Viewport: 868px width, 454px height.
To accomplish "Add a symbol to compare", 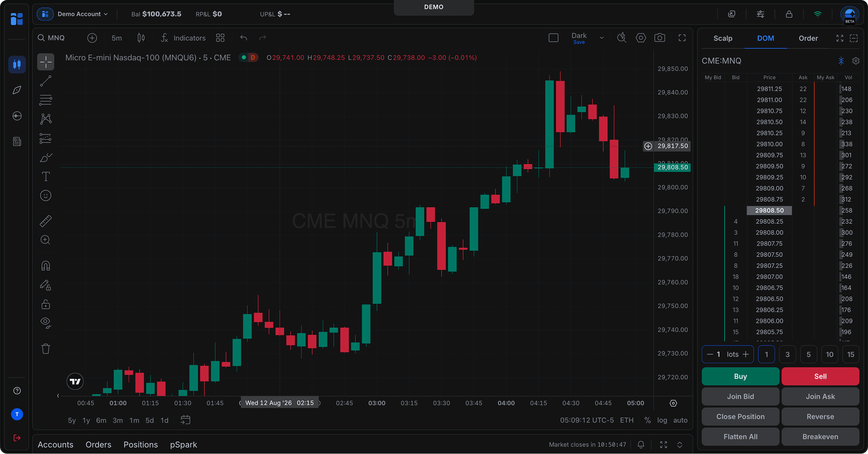I will [x=92, y=38].
